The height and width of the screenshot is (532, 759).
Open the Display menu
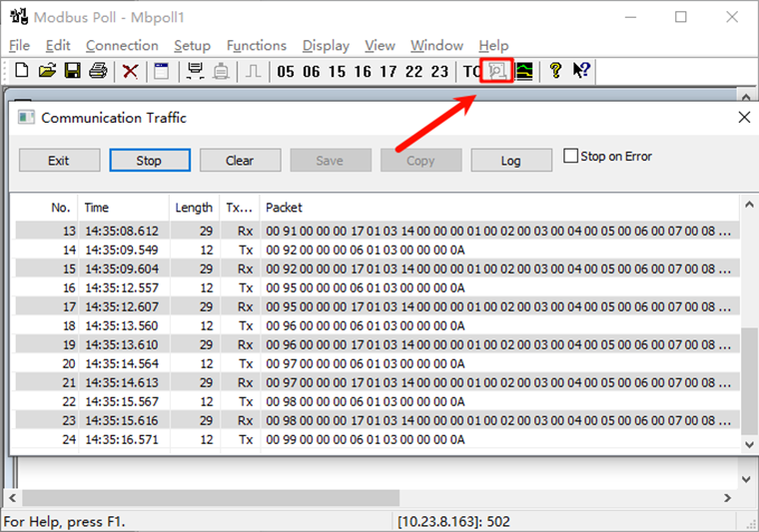pyautogui.click(x=326, y=46)
